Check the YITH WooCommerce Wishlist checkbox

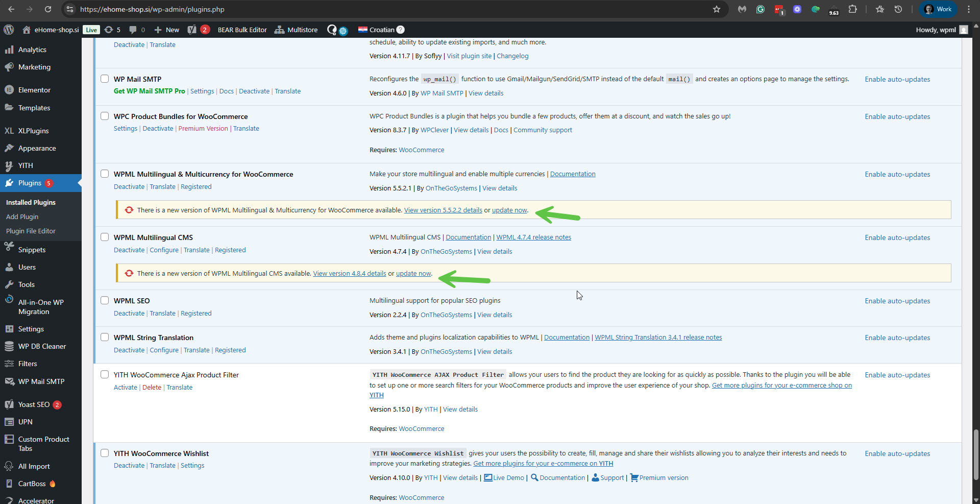point(105,453)
